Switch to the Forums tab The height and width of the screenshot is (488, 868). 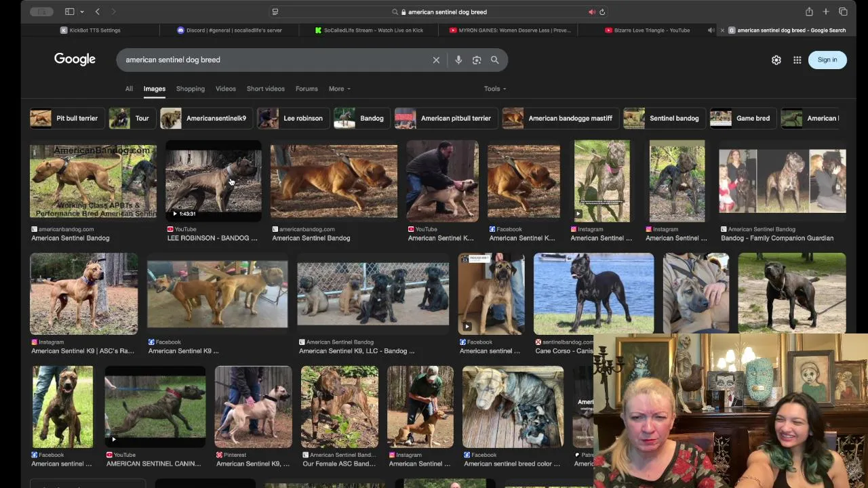click(307, 89)
